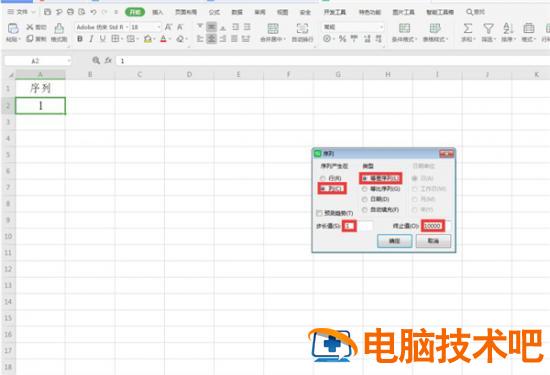
Task: Click the Sort A-Z icon
Action: point(508,28)
